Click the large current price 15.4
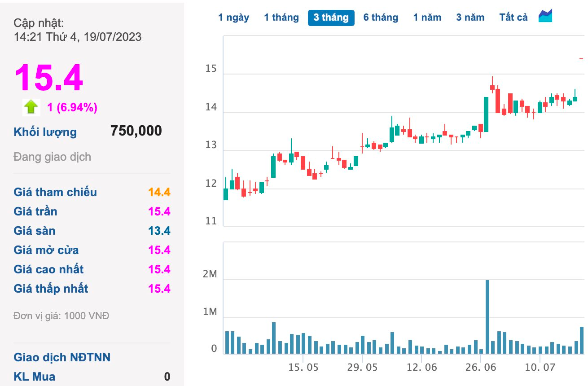This screenshot has height=386, width=588. tap(49, 78)
